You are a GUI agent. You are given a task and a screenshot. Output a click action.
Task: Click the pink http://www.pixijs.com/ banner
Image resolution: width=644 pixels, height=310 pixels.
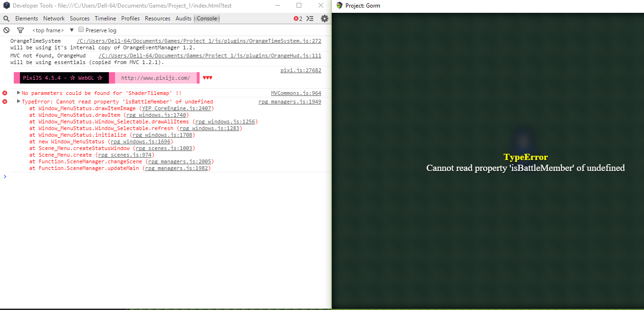[156, 78]
